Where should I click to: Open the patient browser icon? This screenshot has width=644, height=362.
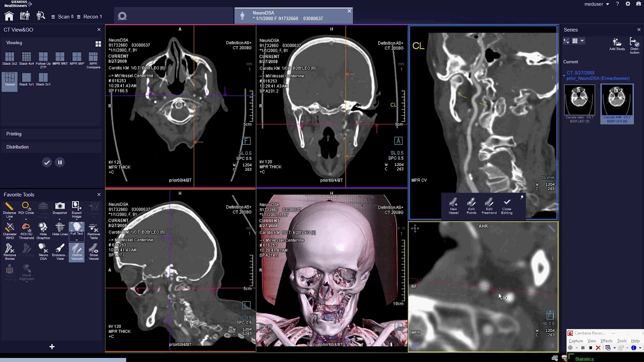[x=25, y=17]
